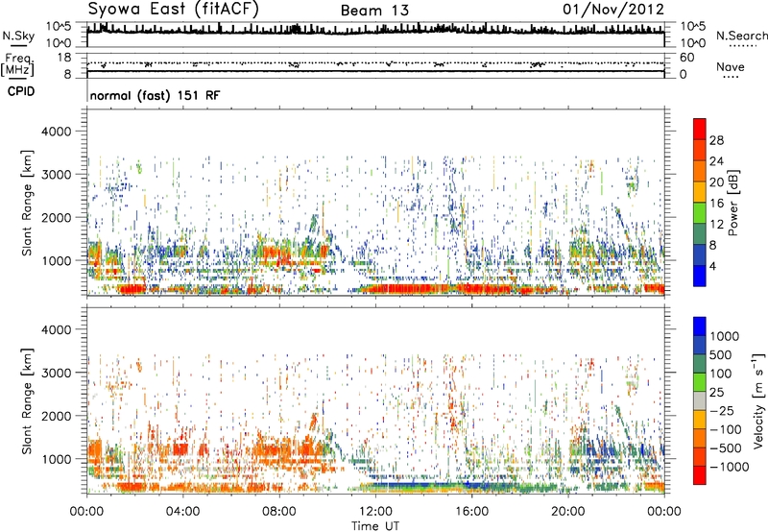Click the "N.Sky" legend label
Screen dimensions: 768x532
[18, 36]
